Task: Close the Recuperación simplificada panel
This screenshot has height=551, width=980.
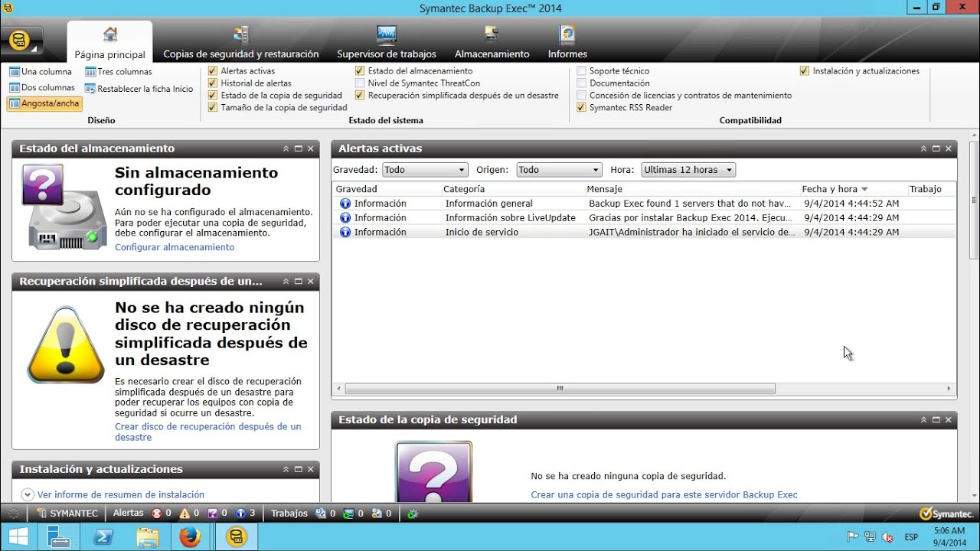Action: tap(311, 281)
